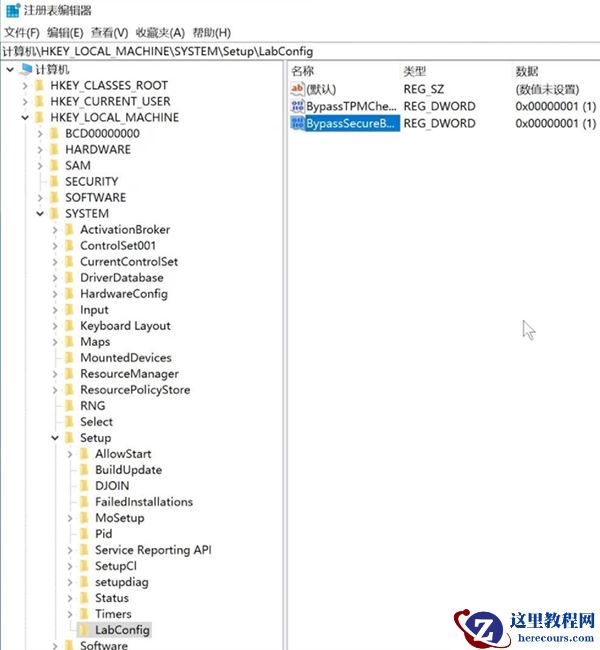
Task: Click the HKEY_CURRENT_USER folder icon
Action: [x=39, y=102]
